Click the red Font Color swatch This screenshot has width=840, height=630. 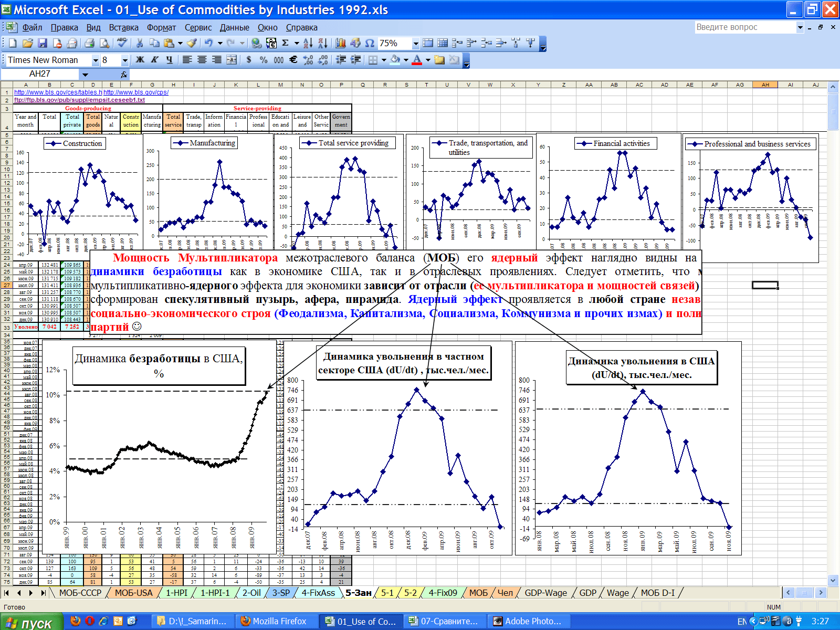(x=417, y=60)
